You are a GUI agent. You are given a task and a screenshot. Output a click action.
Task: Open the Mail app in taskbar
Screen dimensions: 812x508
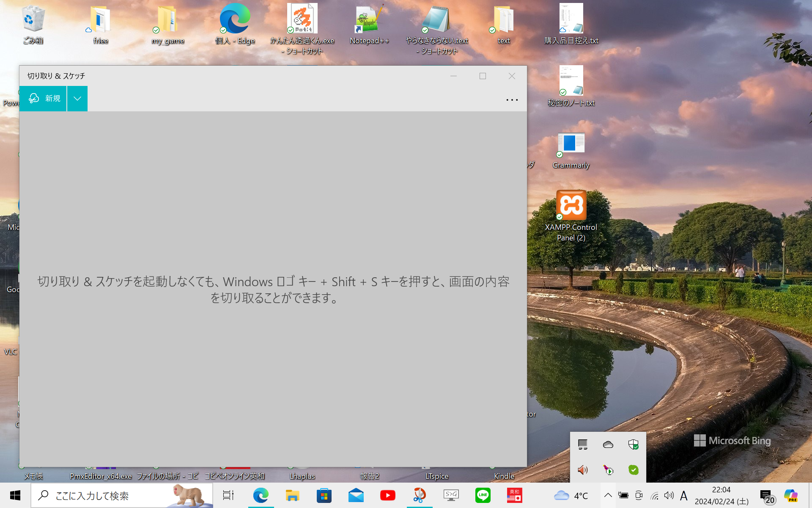click(356, 495)
